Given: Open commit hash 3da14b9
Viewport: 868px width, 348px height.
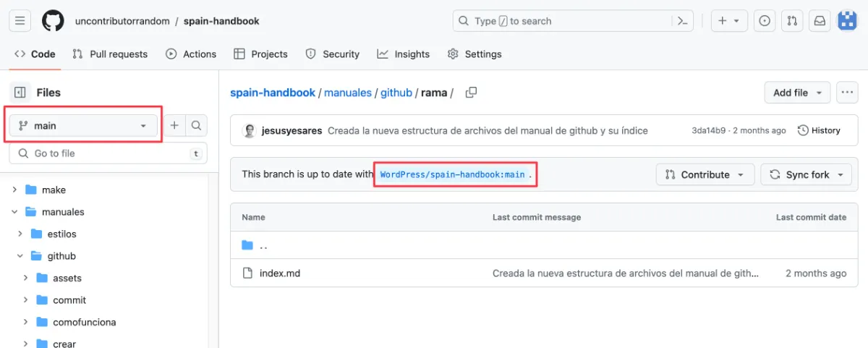Looking at the screenshot, I should (707, 131).
